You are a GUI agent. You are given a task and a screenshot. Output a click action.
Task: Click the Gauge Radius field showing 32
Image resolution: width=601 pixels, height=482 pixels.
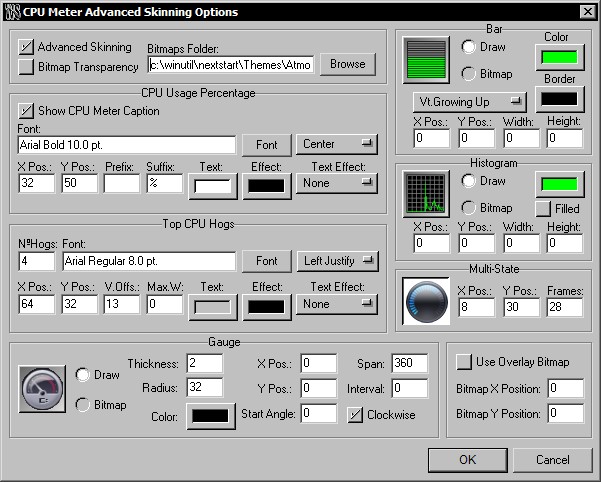tap(205, 387)
